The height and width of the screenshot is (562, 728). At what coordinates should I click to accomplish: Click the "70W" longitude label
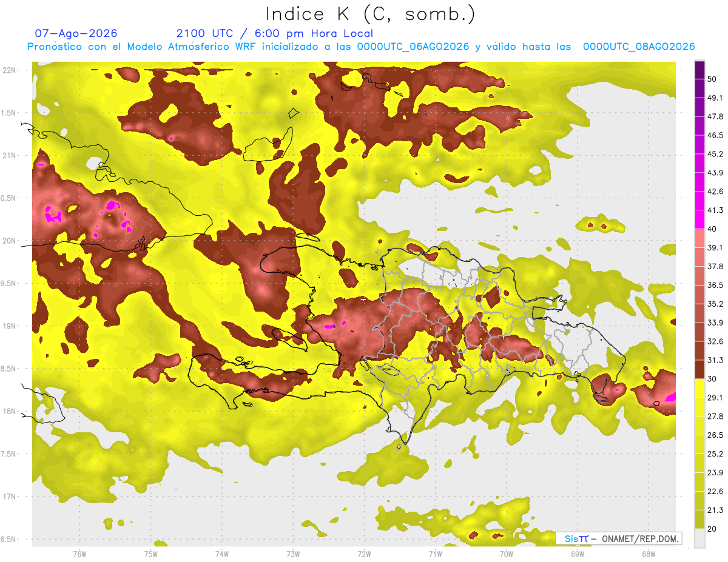[506, 554]
